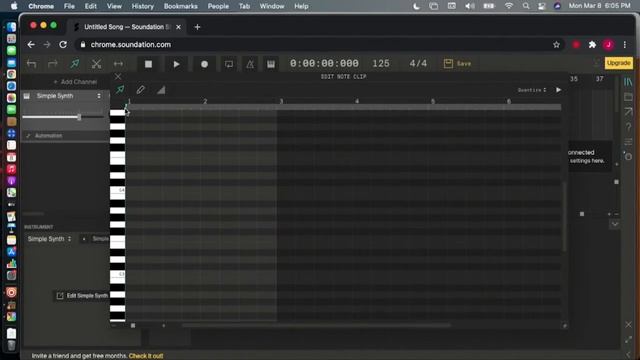Screen dimensions: 640x360
Task: Click the 4/4 time signature
Action: click(x=418, y=63)
